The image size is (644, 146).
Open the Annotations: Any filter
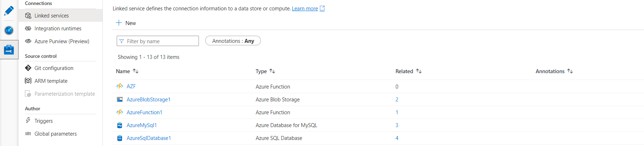pyautogui.click(x=233, y=41)
